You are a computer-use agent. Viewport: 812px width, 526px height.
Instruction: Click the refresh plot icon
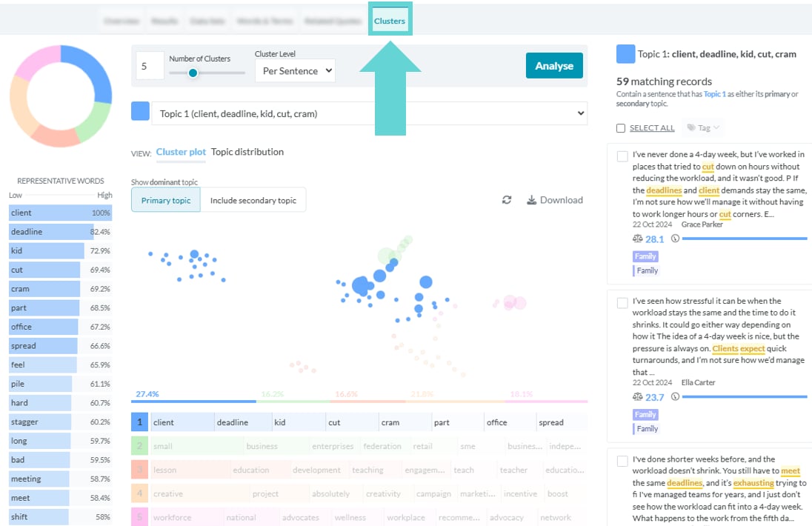tap(507, 200)
